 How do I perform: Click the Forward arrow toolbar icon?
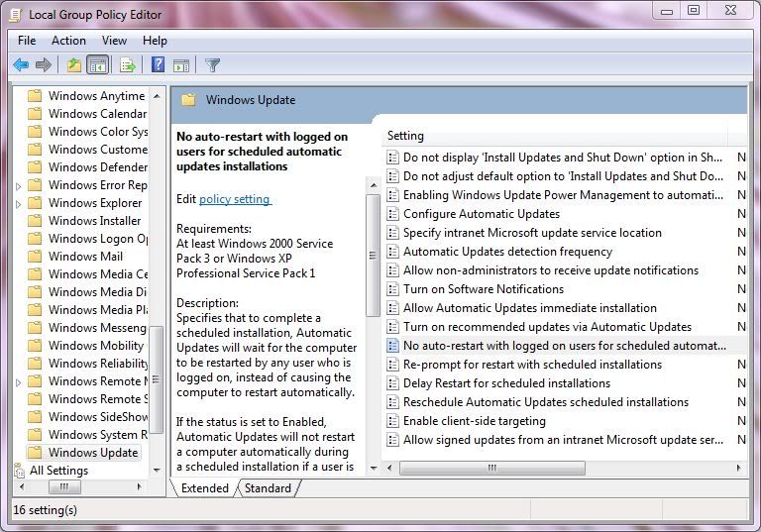click(44, 65)
